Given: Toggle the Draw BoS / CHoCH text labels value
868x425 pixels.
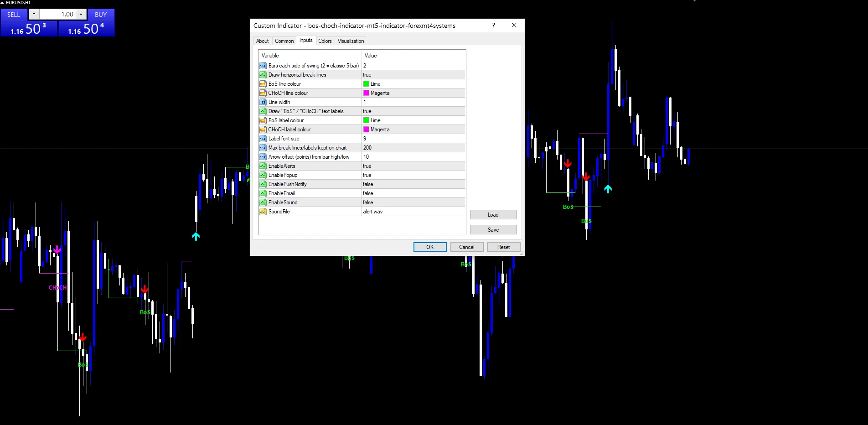Looking at the screenshot, I should [413, 111].
